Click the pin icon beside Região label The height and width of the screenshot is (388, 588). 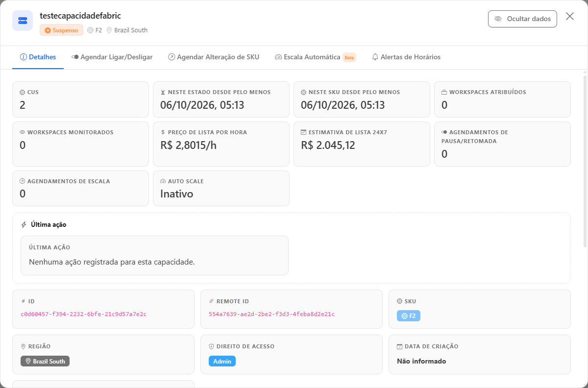pyautogui.click(x=23, y=346)
